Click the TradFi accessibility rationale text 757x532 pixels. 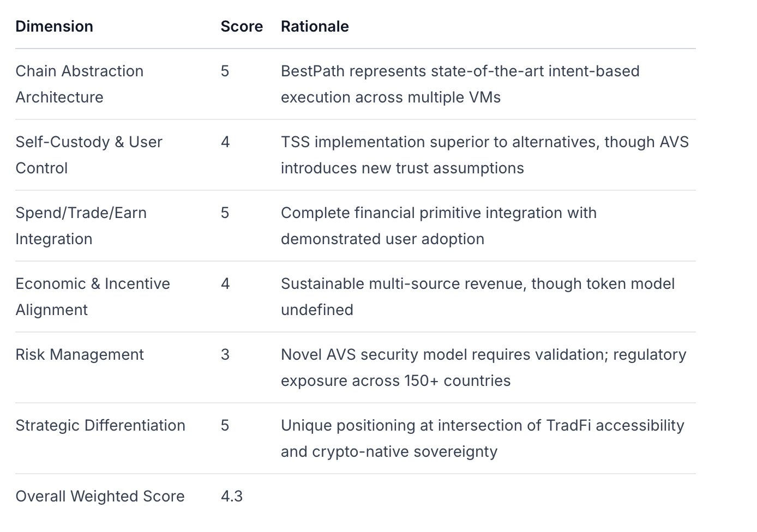[x=482, y=438]
